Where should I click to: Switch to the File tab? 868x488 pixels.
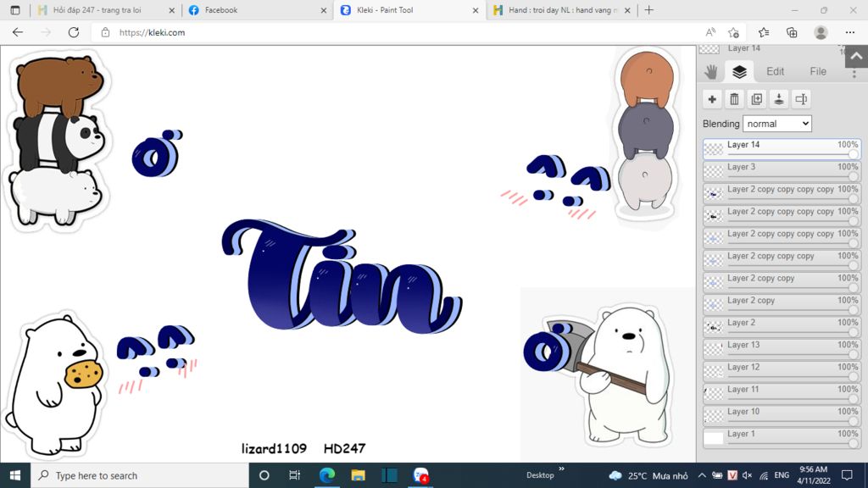818,71
